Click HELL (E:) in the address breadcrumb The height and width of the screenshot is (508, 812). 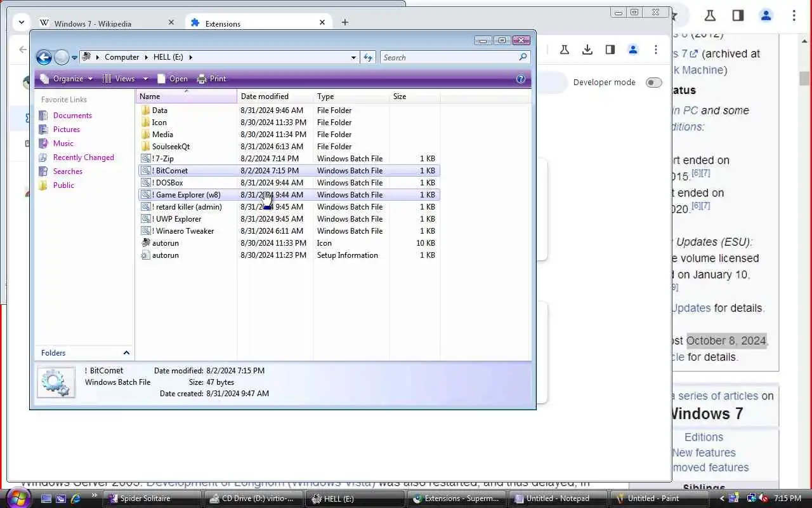[x=168, y=57]
